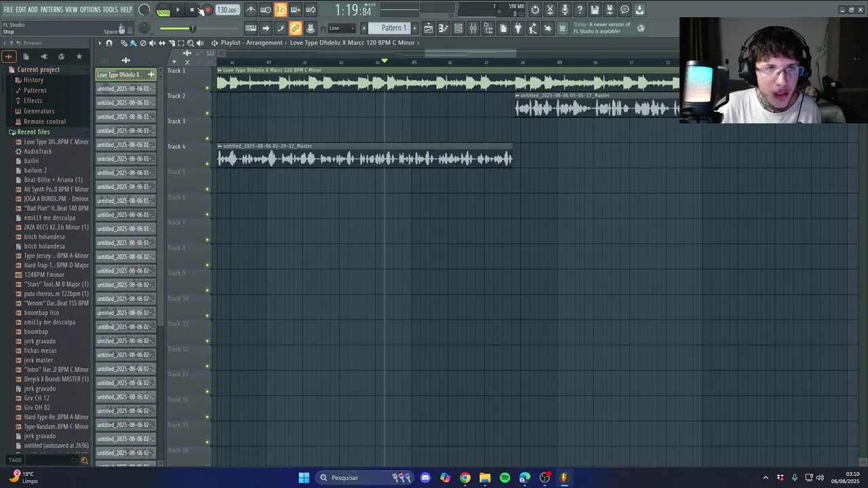Click the tempo 130.000 field

[x=227, y=10]
